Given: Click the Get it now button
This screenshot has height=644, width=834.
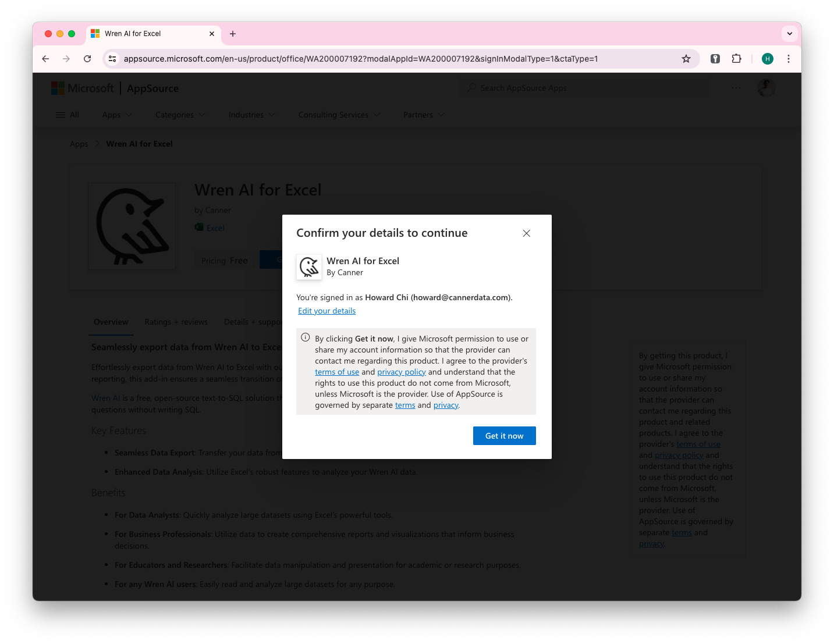Looking at the screenshot, I should click(x=504, y=436).
